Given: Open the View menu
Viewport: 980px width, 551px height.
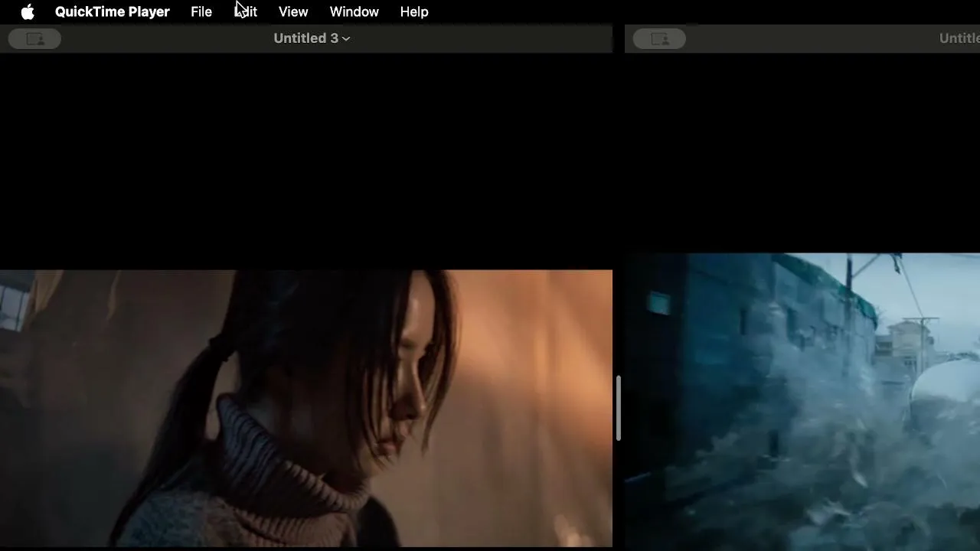Looking at the screenshot, I should tap(293, 12).
